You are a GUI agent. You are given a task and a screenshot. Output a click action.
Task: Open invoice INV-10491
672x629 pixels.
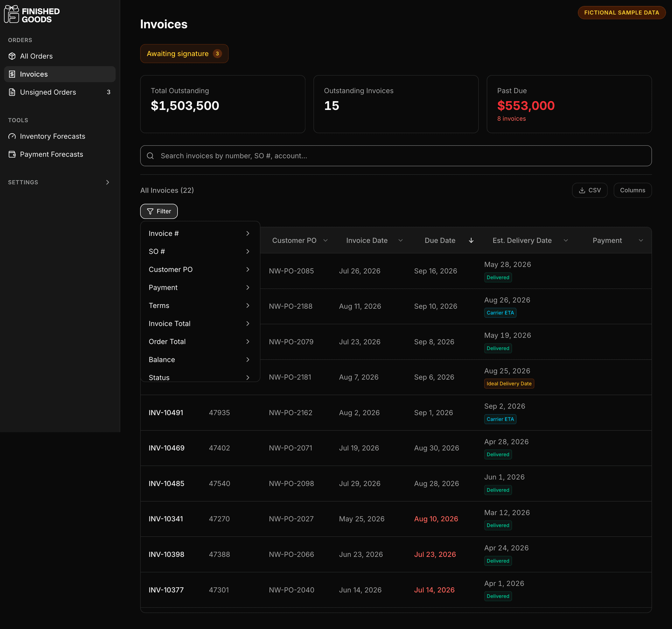click(x=166, y=413)
